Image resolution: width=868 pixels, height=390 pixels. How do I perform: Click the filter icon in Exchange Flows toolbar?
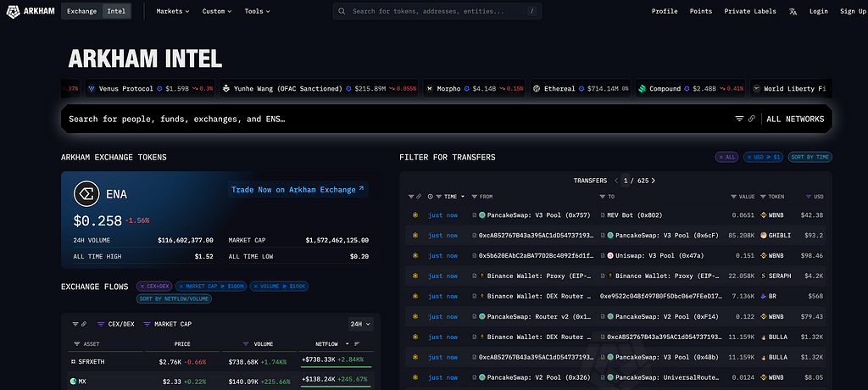tap(75, 324)
